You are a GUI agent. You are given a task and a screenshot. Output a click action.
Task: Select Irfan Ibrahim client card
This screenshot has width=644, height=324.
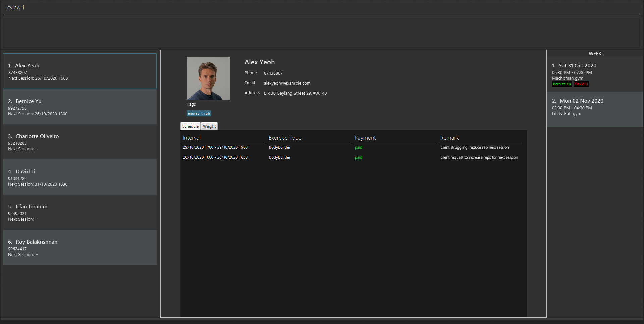[x=80, y=212]
